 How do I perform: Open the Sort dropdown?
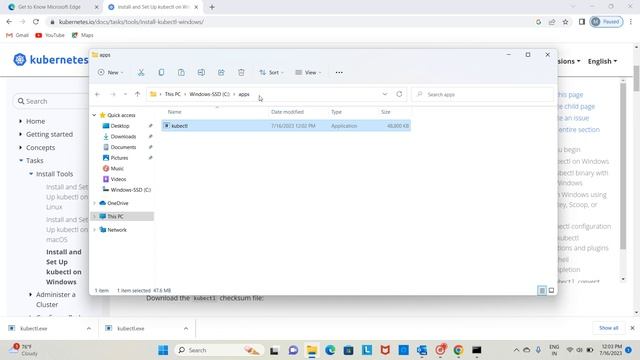tap(271, 73)
